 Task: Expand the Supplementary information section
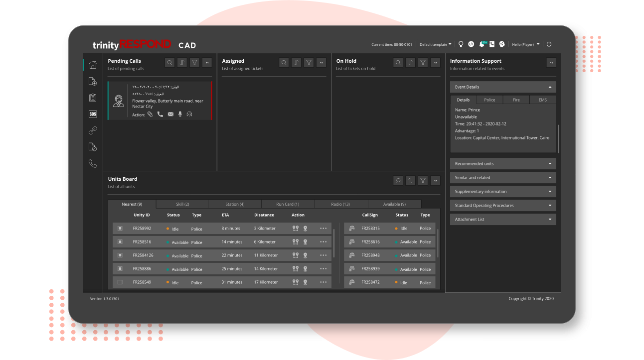[503, 191]
